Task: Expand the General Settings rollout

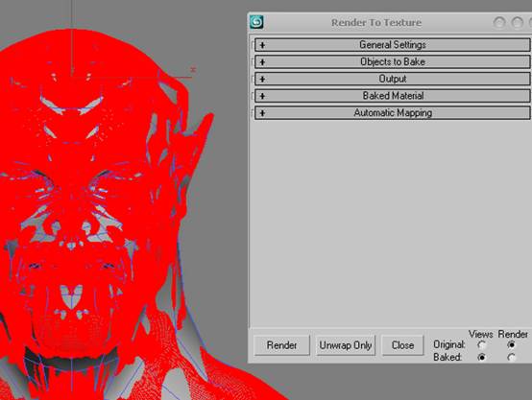Action: 392,45
